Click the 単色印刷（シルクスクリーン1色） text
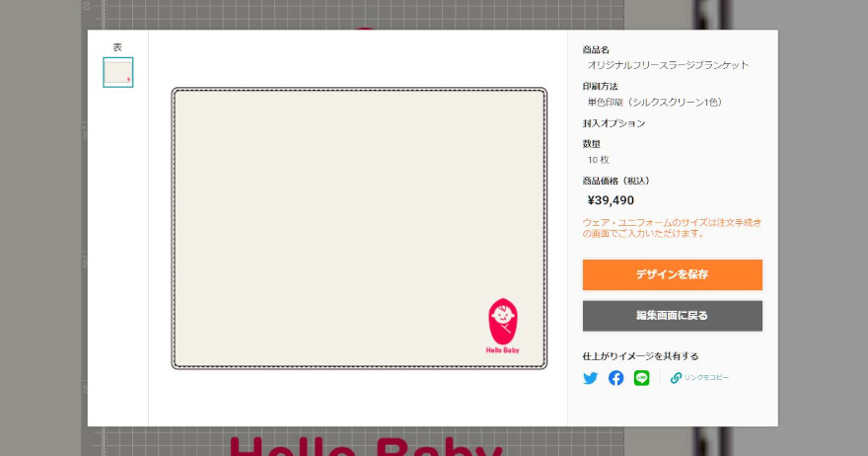Image resolution: width=868 pixels, height=456 pixels. pos(655,102)
